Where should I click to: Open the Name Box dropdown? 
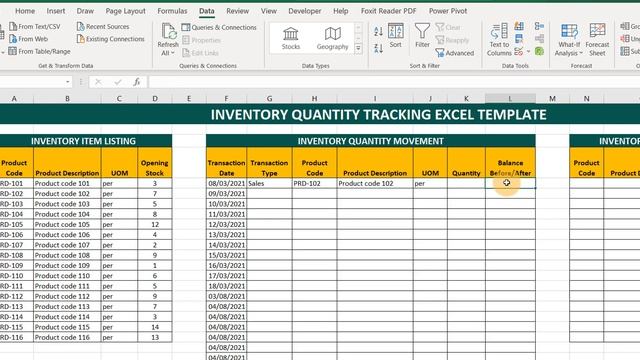click(67, 82)
